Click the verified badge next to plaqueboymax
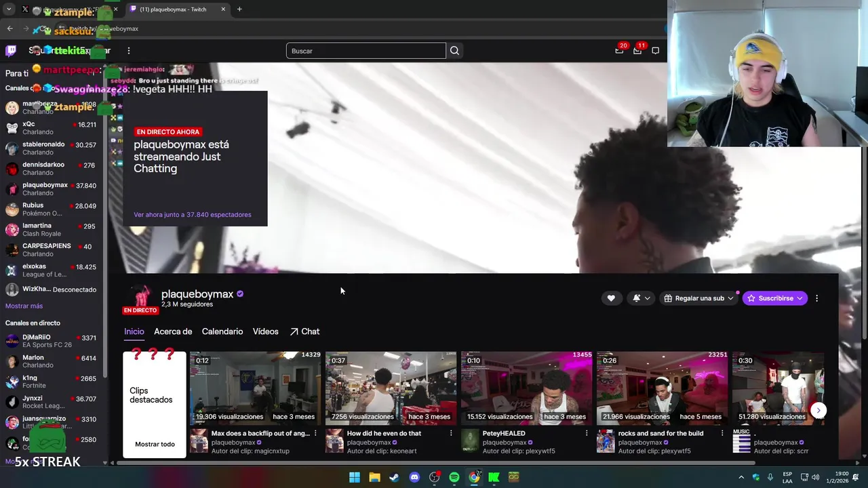This screenshot has height=488, width=868. pyautogui.click(x=240, y=294)
